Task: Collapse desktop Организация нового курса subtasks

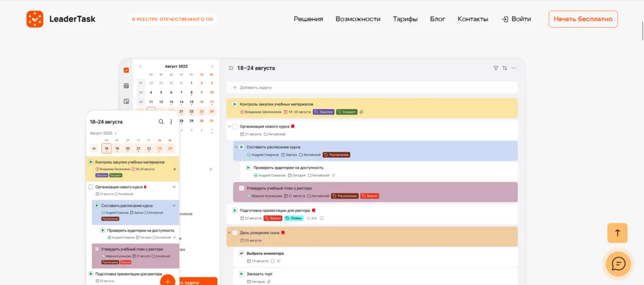Action: click(x=229, y=126)
